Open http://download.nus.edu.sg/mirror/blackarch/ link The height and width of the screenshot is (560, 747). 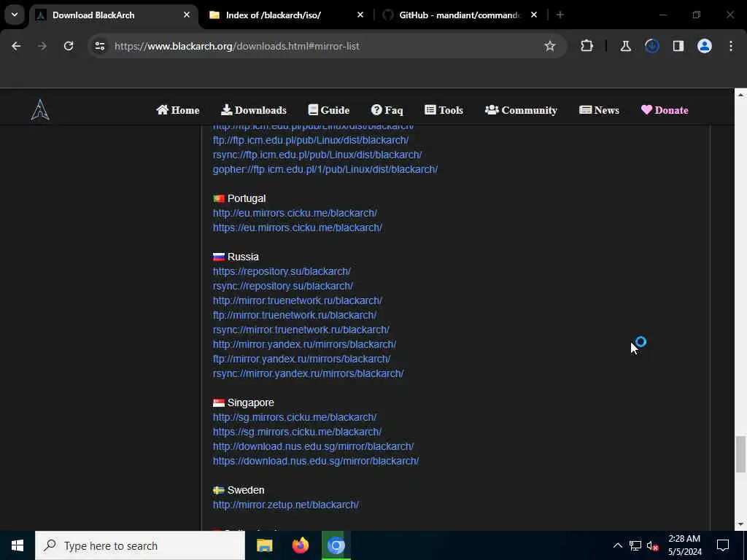[x=314, y=446]
